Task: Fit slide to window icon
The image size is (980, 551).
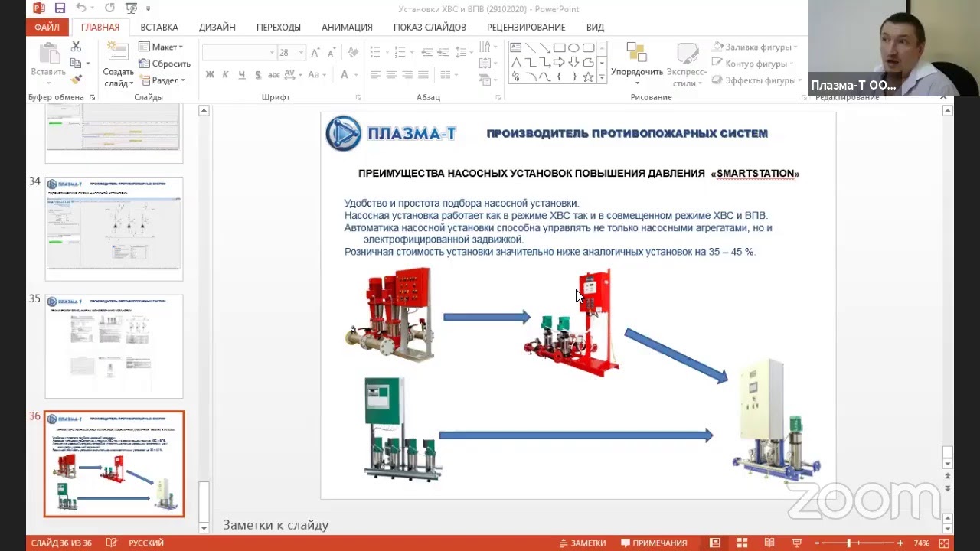Action: click(x=943, y=543)
